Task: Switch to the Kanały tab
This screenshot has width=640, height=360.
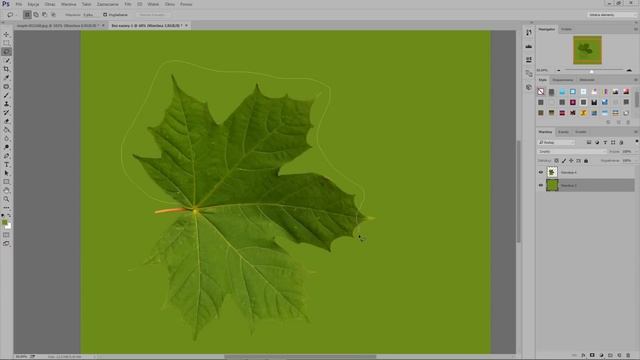Action: pyautogui.click(x=563, y=132)
